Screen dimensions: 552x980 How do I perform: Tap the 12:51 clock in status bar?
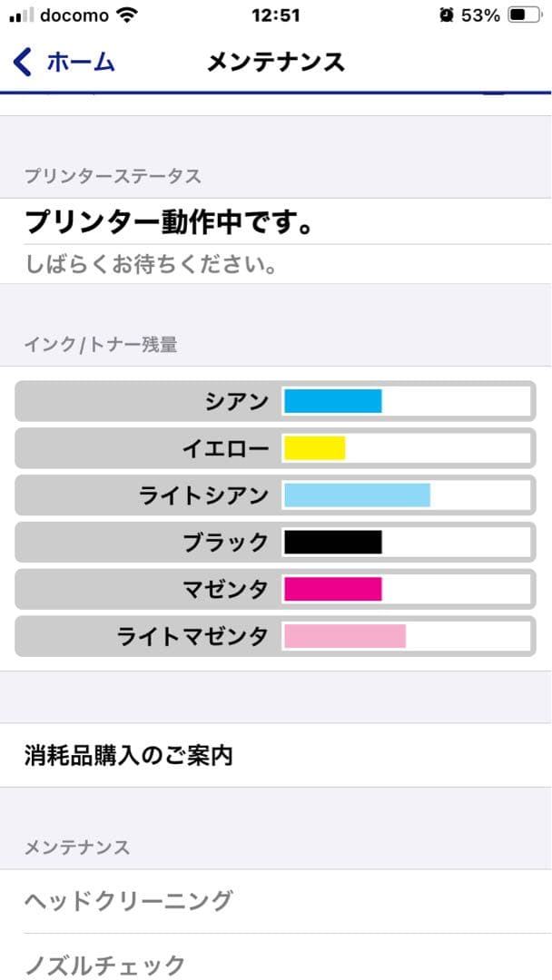click(275, 15)
